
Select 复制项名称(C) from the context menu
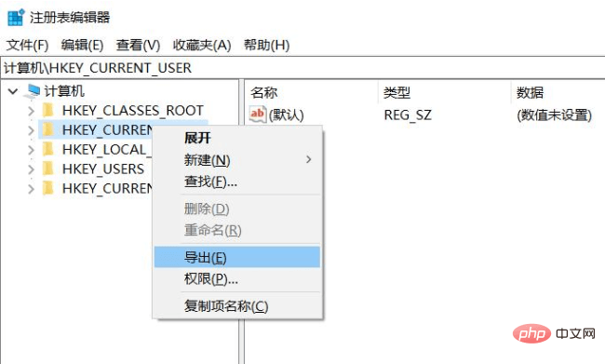[237, 306]
